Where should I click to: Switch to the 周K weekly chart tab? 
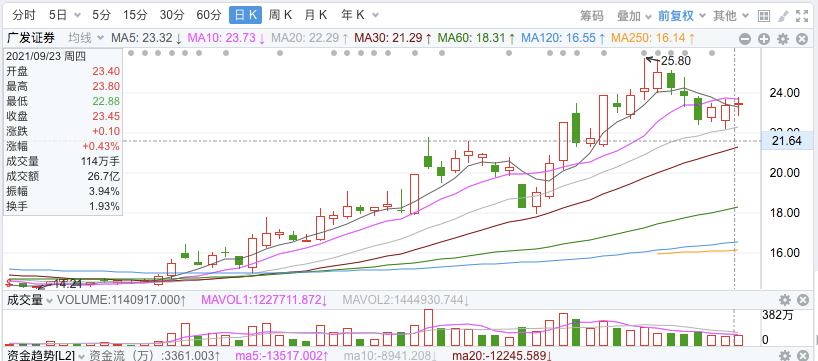pyautogui.click(x=280, y=15)
